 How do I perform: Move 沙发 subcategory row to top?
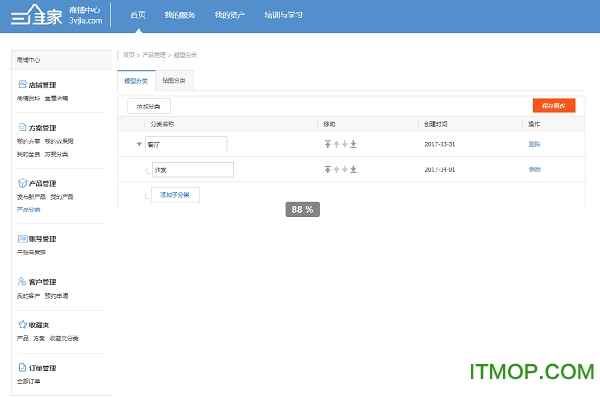328,169
